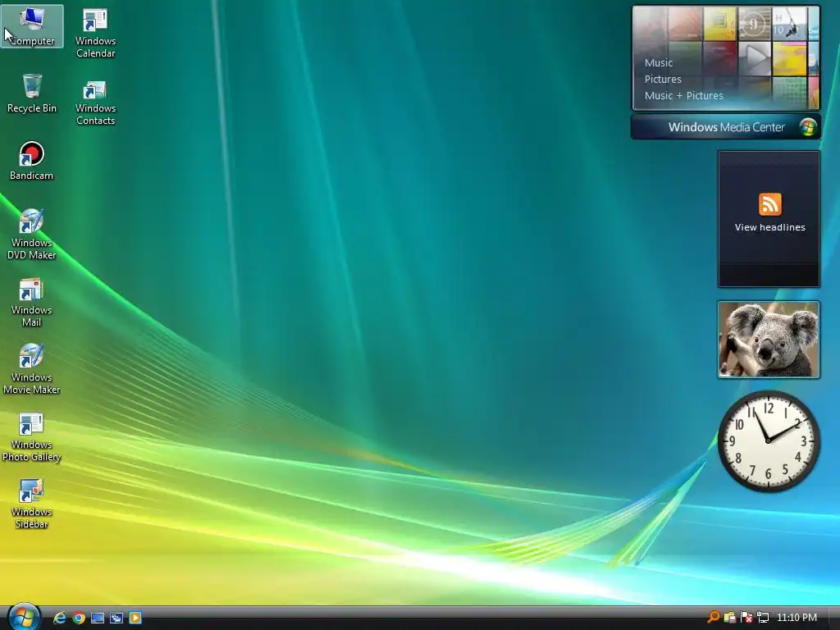Screen dimensions: 840x630
Task: Click the Switch Between Windows icon
Action: coord(116,618)
